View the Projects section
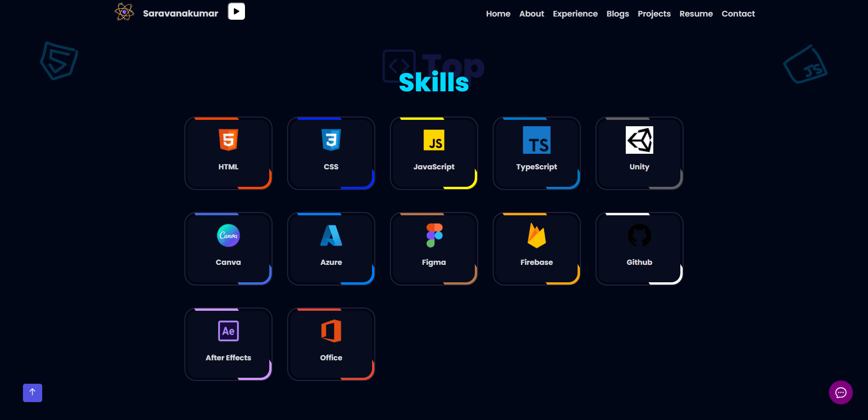The height and width of the screenshot is (420, 868). point(654,14)
